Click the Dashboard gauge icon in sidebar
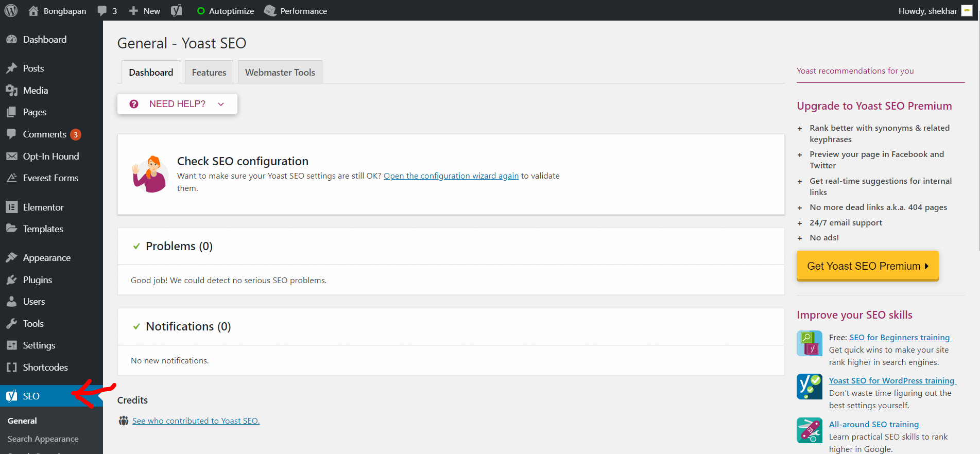This screenshot has width=980, height=454. coord(11,40)
